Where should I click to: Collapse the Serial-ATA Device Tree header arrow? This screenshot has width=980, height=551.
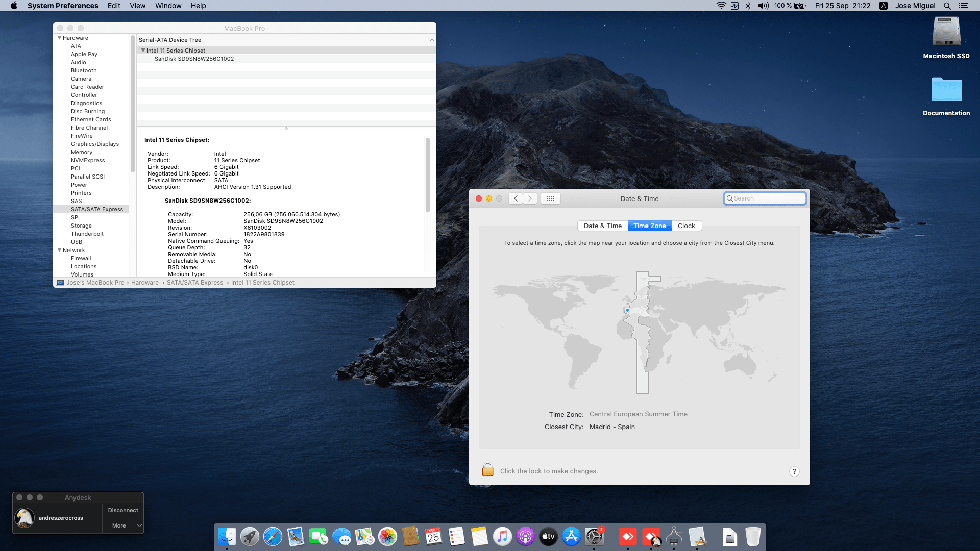tap(432, 40)
